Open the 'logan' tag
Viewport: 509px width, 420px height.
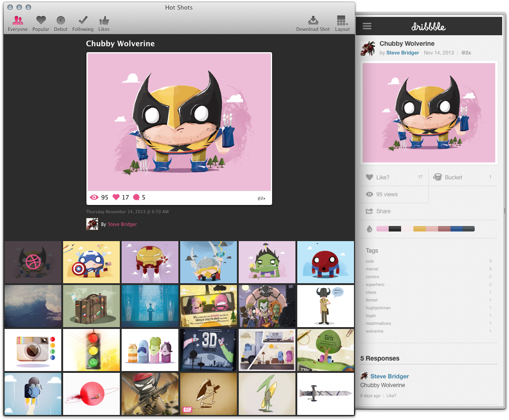coord(371,316)
